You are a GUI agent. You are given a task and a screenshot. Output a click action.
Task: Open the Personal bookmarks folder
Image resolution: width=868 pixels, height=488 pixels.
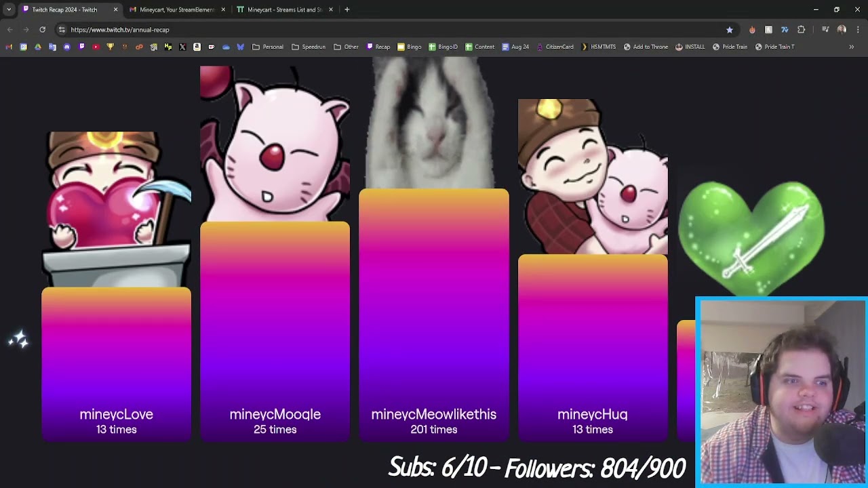(268, 47)
